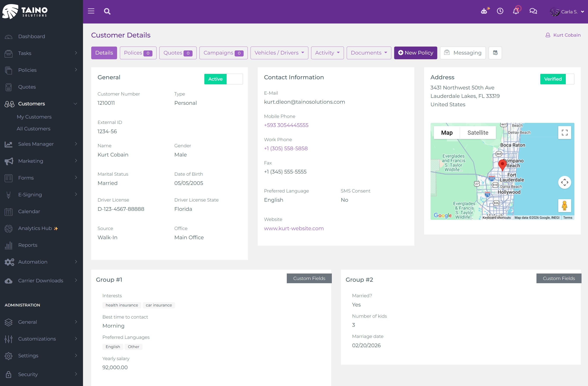Click the New Policy button
The height and width of the screenshot is (386, 588).
coord(415,53)
